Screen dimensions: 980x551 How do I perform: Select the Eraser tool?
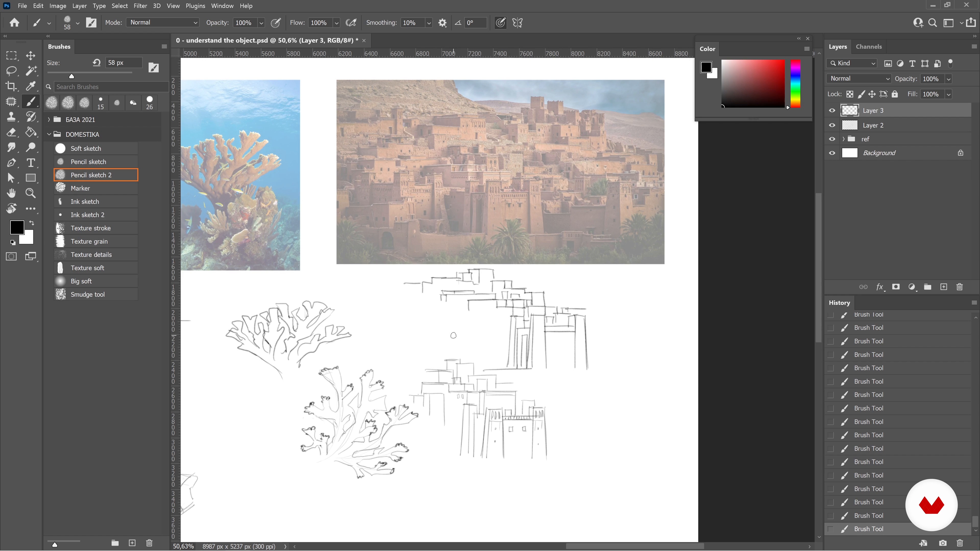tap(11, 132)
